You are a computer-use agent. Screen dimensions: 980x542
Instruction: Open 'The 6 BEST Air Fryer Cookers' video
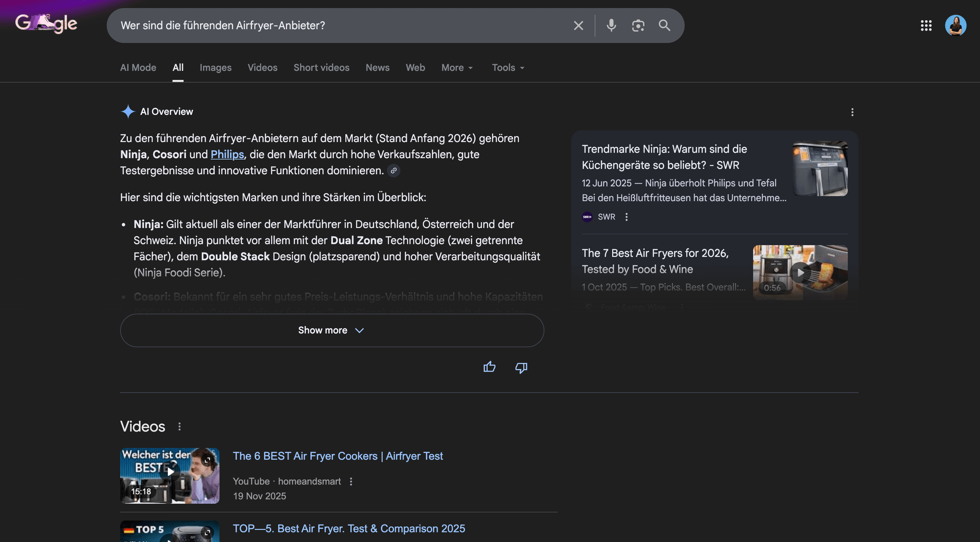pyautogui.click(x=338, y=456)
